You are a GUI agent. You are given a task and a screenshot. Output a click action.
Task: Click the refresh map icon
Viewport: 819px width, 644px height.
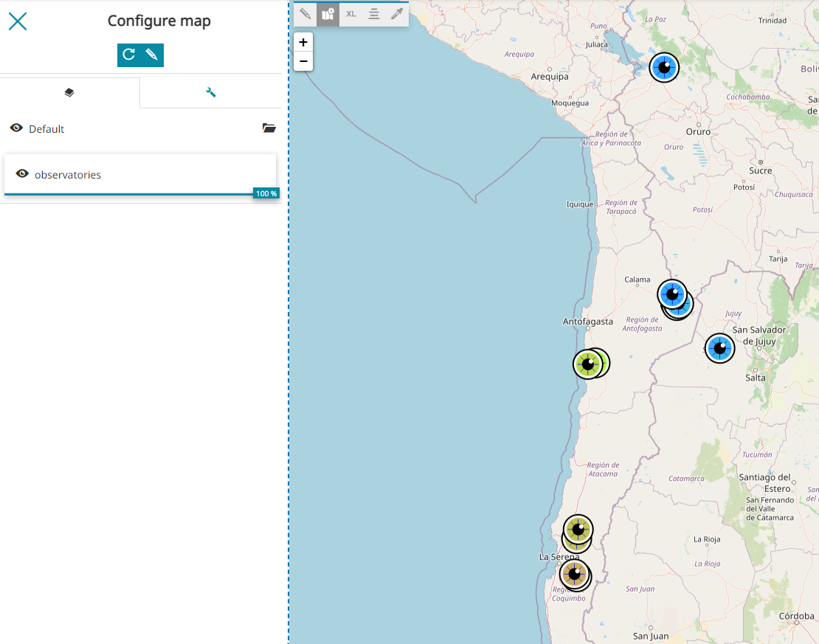(x=128, y=55)
